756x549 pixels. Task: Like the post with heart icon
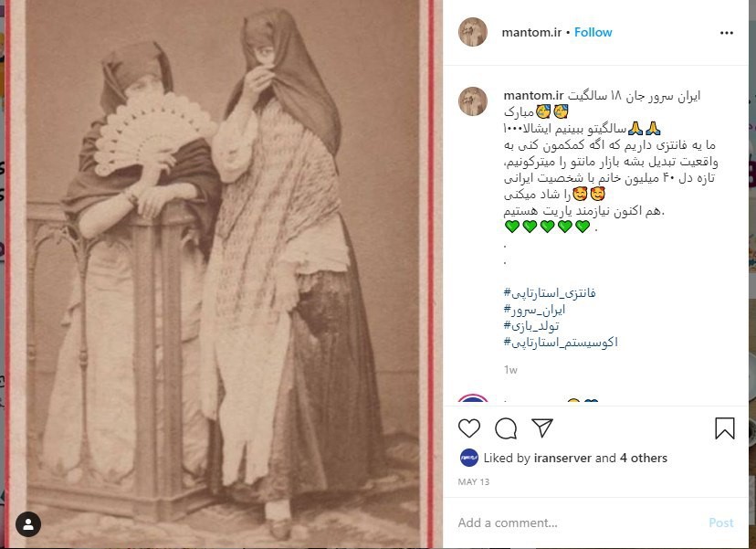coord(469,428)
